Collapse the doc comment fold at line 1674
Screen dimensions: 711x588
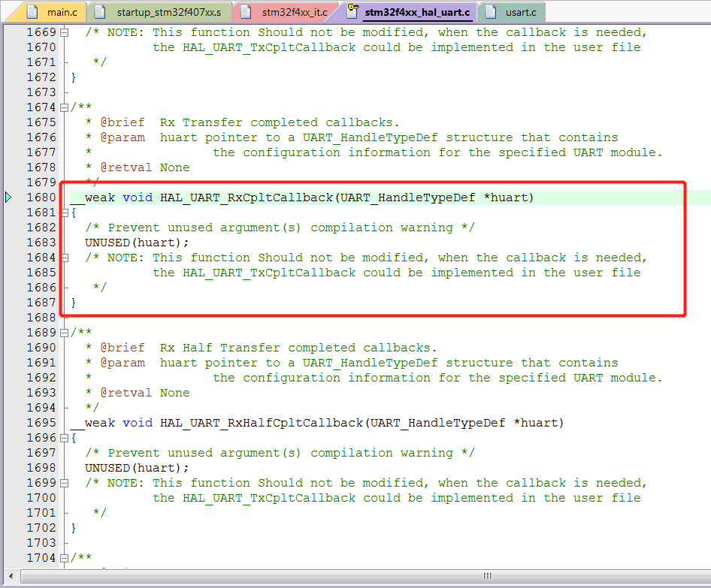tap(65, 108)
